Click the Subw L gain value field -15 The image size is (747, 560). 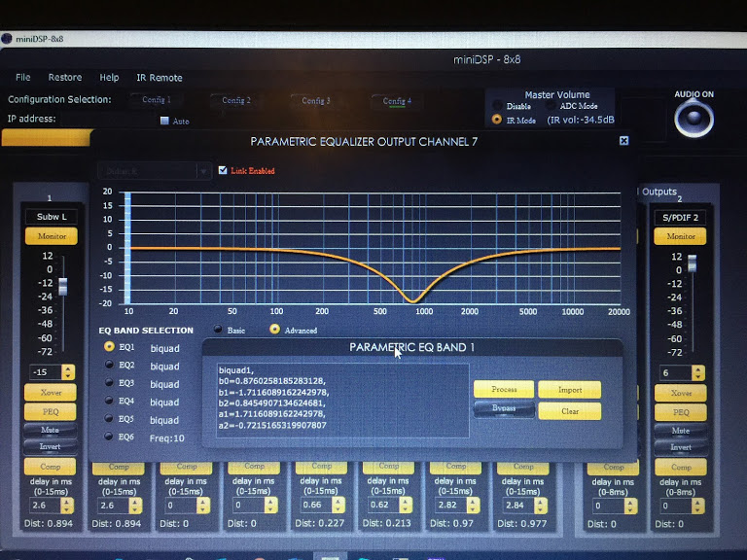point(46,372)
